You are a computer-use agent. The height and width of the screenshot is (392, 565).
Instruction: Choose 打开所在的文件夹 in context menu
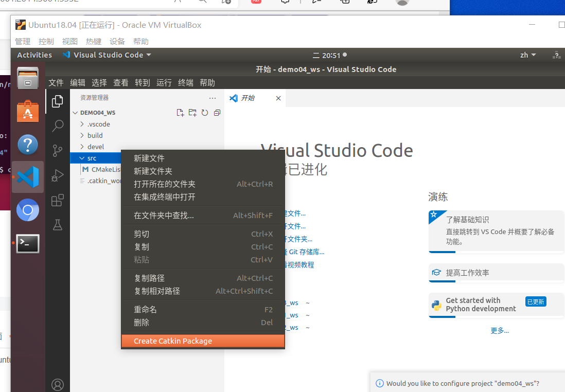coord(203,184)
